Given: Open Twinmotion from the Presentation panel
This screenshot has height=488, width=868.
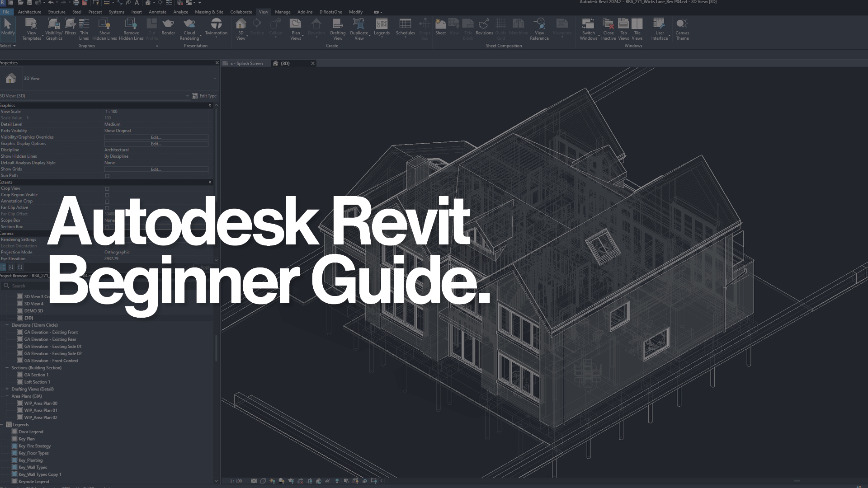Looking at the screenshot, I should click(216, 28).
